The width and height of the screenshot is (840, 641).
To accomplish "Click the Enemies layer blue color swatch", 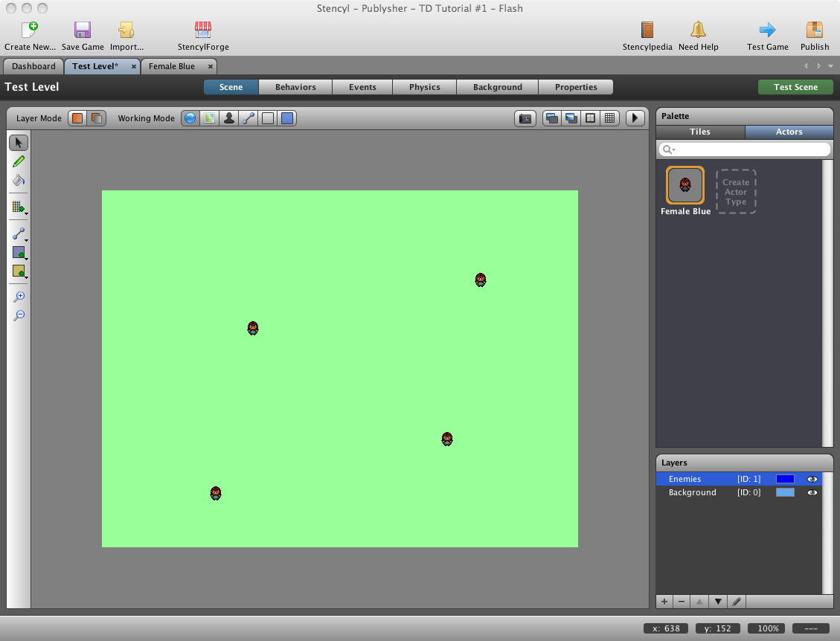I will [x=785, y=480].
